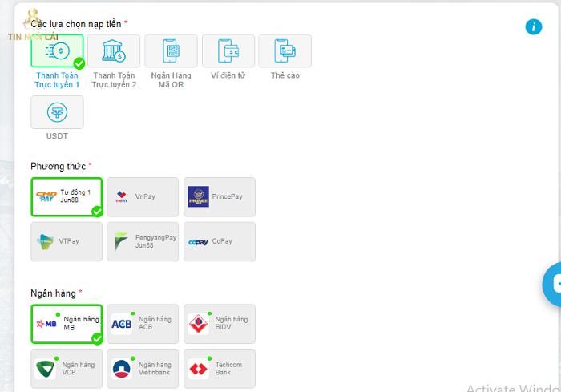Choose the Thẻ cào card icon
Viewport: 561px width, 392px height.
(285, 51)
